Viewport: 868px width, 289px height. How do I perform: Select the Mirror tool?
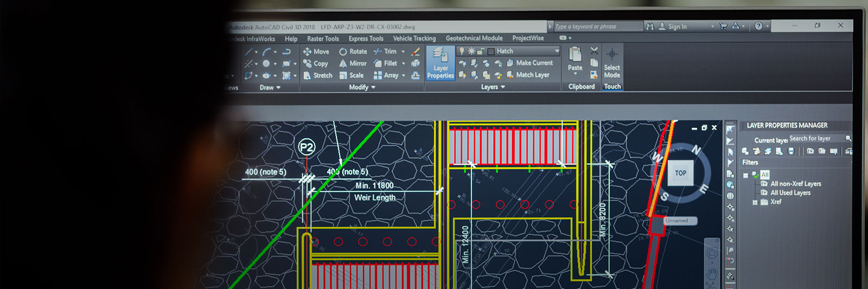(353, 63)
